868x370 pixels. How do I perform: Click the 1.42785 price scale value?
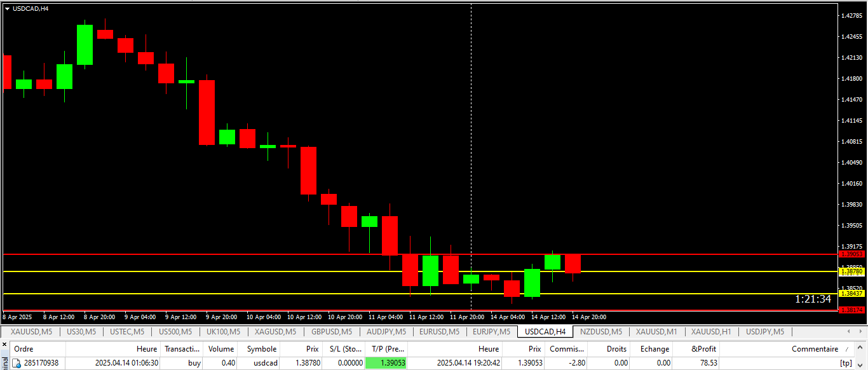point(850,15)
